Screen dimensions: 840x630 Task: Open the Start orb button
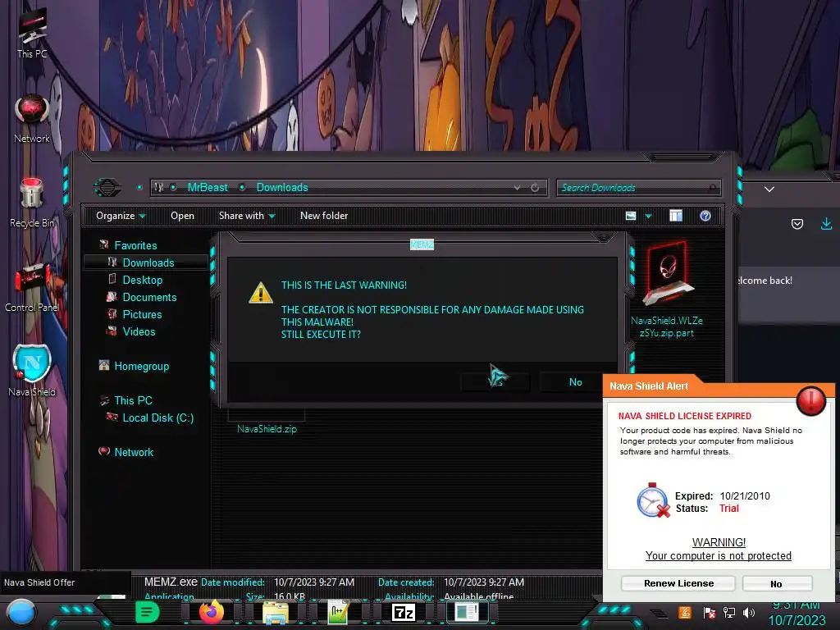(x=21, y=613)
